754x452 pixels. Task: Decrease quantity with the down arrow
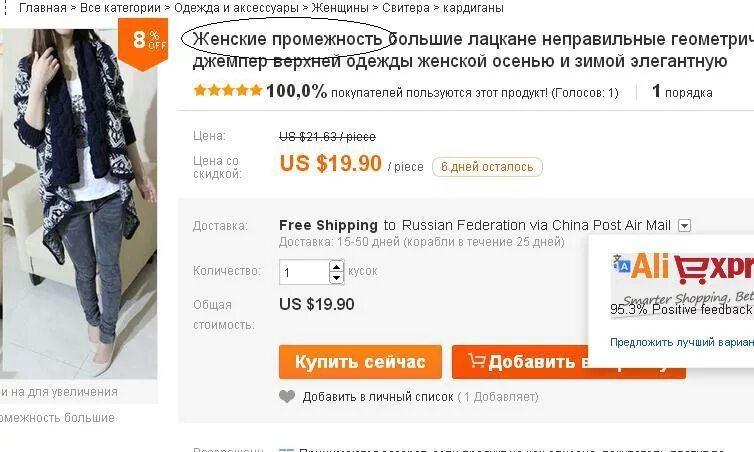[x=337, y=278]
